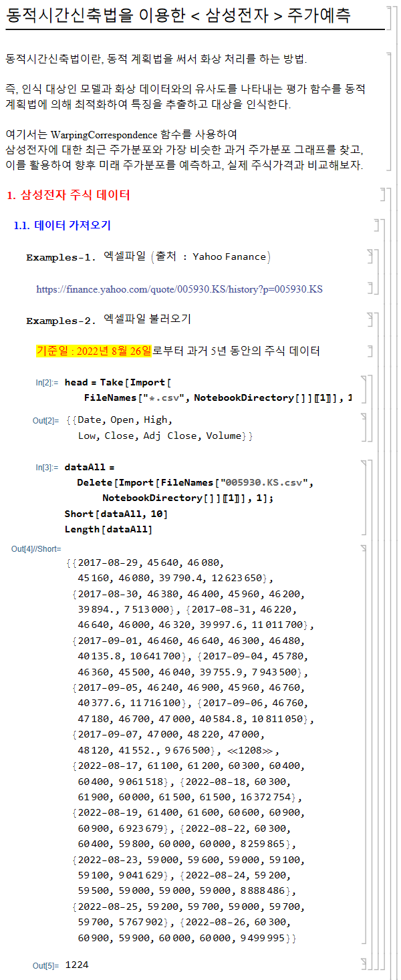Select the title cell bracket for 동적시간신축법 heading

pos(390,18)
